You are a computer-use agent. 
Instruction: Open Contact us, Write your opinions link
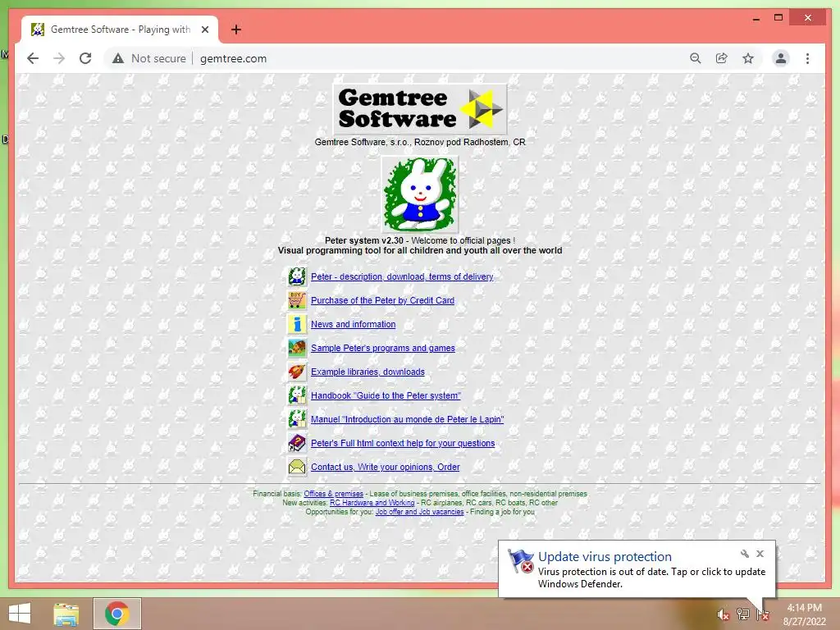(386, 467)
